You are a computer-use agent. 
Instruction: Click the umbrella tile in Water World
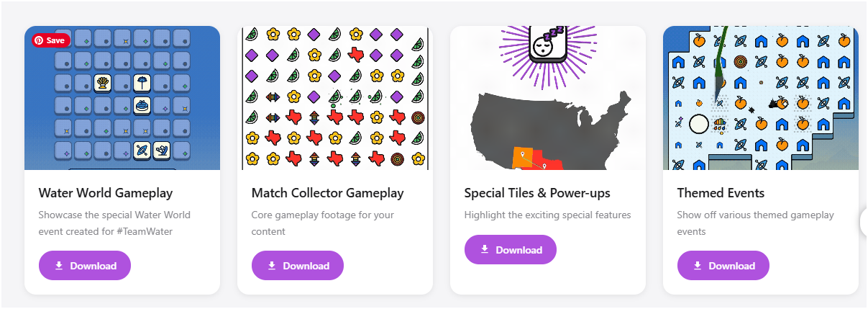pyautogui.click(x=142, y=84)
